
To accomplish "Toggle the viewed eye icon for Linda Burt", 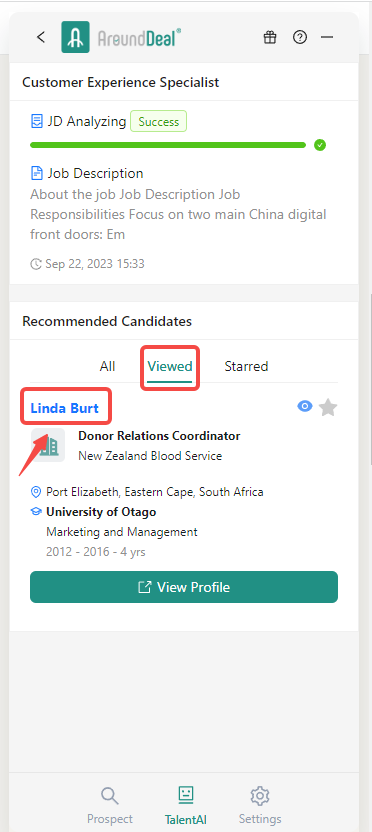I will point(305,406).
